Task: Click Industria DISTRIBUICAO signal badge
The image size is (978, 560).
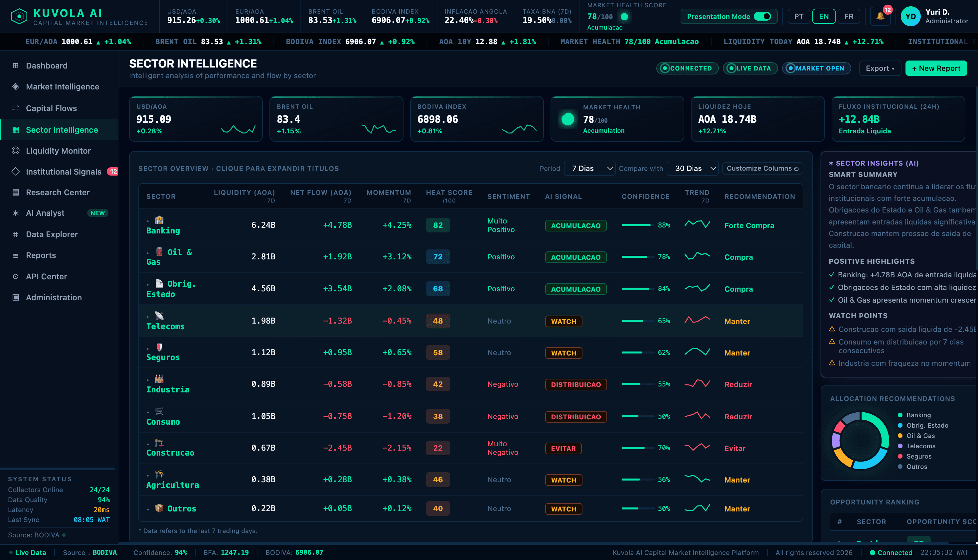Action: 576,384
